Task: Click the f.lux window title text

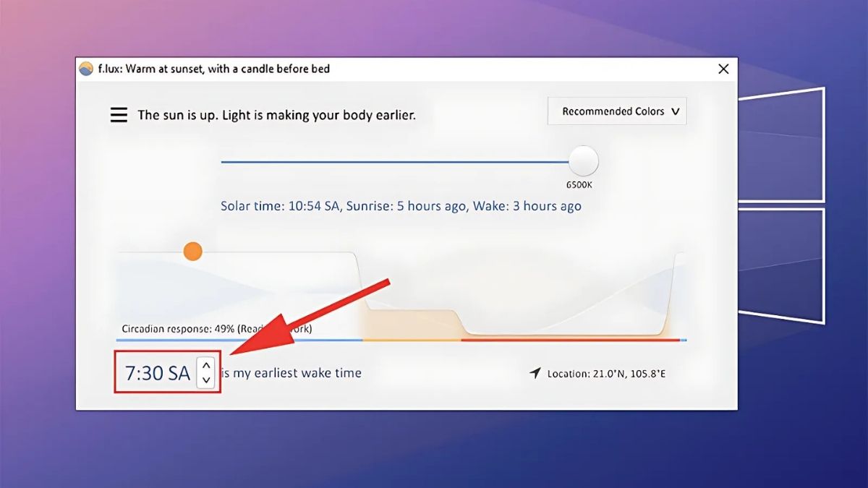Action: pos(214,69)
